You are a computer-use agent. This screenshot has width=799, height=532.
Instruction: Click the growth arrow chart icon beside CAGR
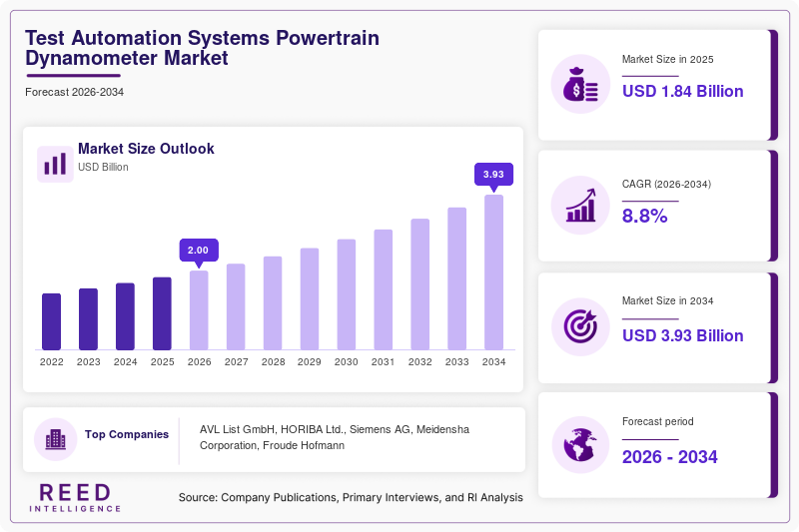click(580, 206)
